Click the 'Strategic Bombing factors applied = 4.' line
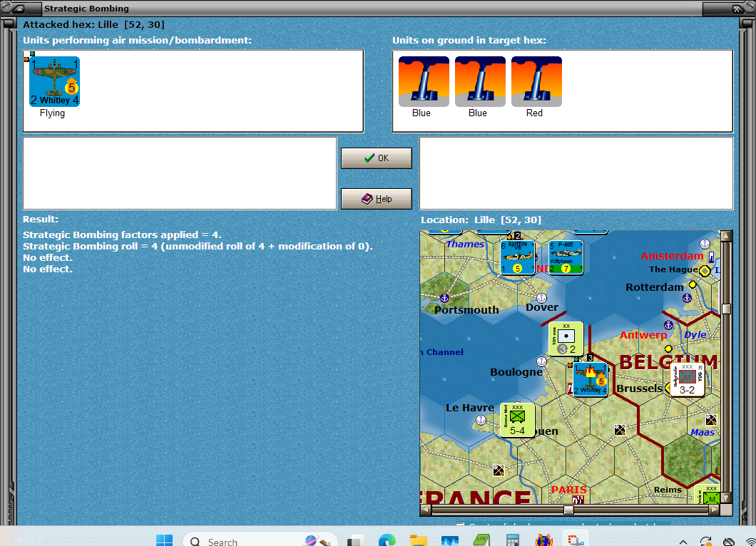Image resolution: width=756 pixels, height=546 pixels. (x=122, y=235)
